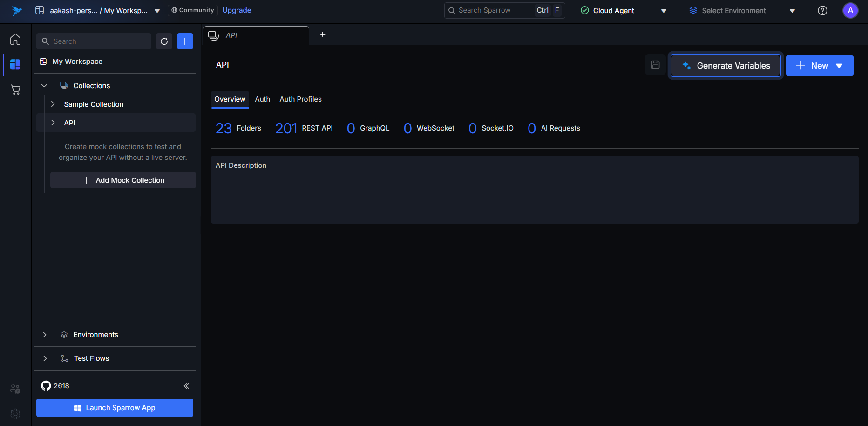Click the New button
Viewport: 868px width, 426px height.
820,66
